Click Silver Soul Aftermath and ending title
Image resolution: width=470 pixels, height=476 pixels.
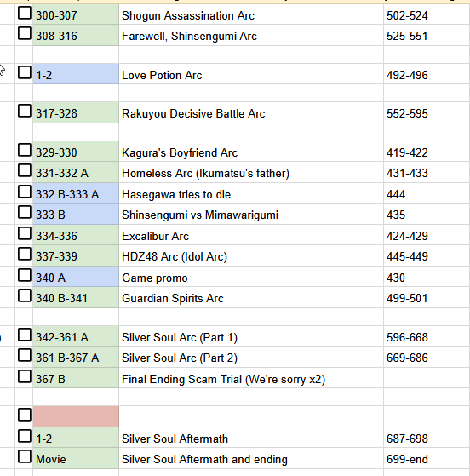pyautogui.click(x=204, y=459)
